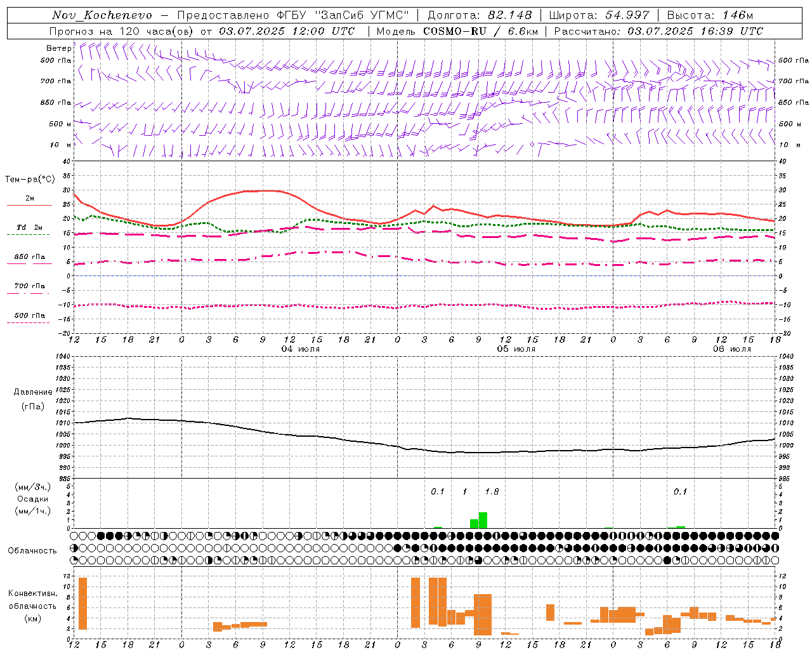Image resolution: width=812 pixels, height=650 pixels.
Task: Click the '(мм/1ч.)' precipitation unit label
Action: pyautogui.click(x=32, y=511)
